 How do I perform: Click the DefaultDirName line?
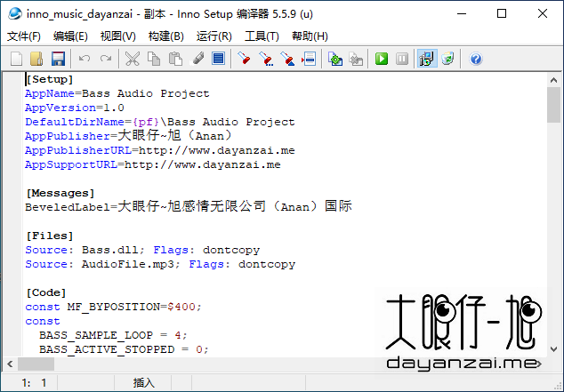pos(160,122)
